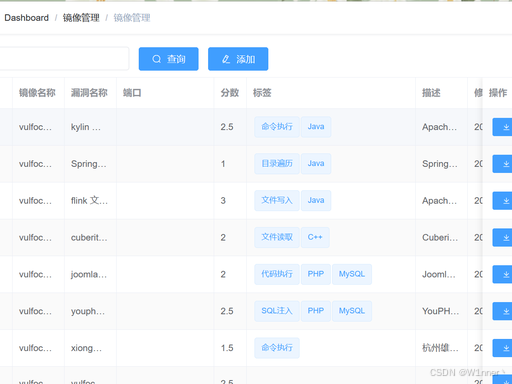Image resolution: width=512 pixels, height=384 pixels.
Task: Click the 'YouPH...' description cell
Action: pos(441,311)
